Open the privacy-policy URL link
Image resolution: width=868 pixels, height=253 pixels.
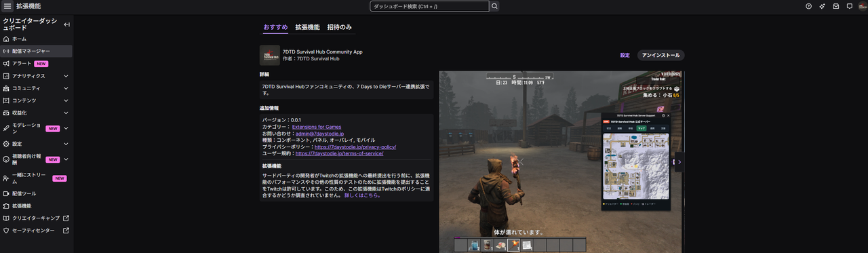[x=355, y=147]
